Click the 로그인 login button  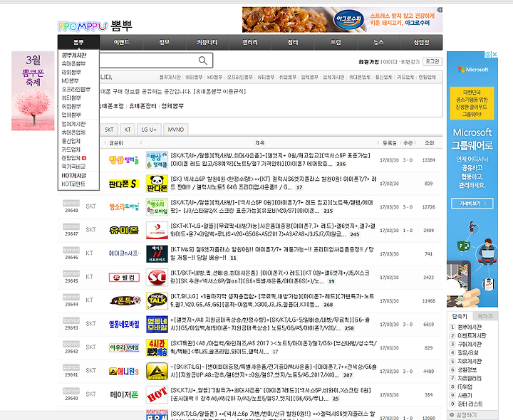click(x=432, y=61)
